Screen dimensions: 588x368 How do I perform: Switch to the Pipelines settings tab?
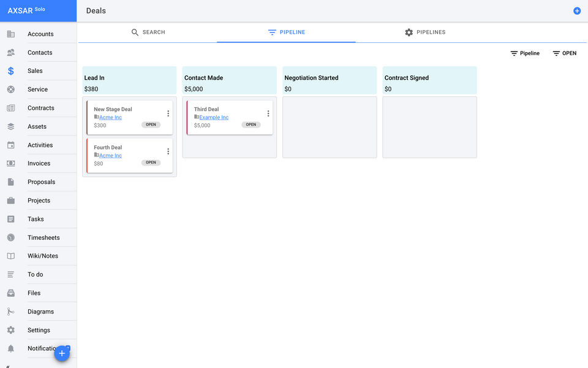(x=425, y=33)
